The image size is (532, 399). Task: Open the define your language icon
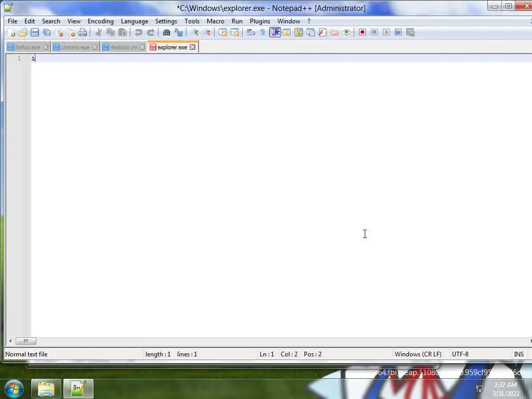point(287,33)
